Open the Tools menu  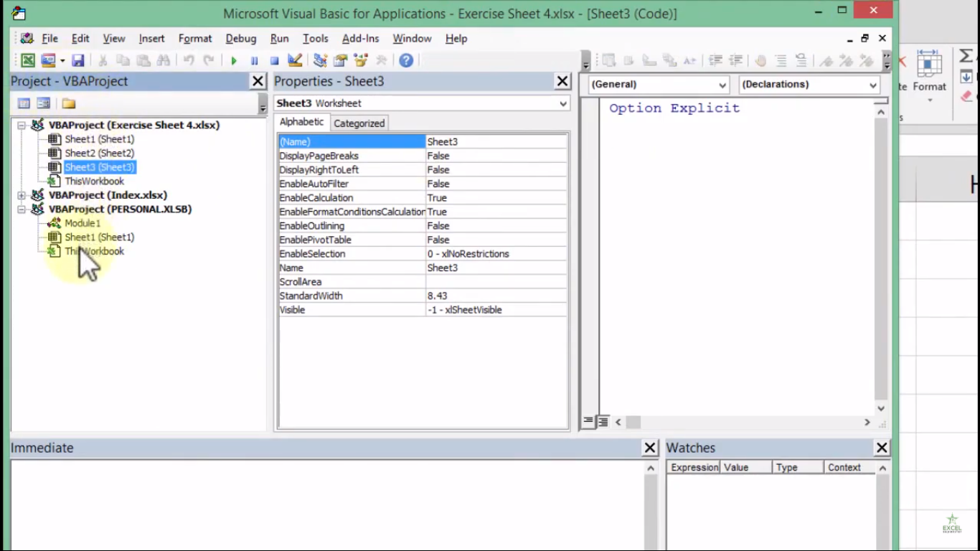coord(315,39)
